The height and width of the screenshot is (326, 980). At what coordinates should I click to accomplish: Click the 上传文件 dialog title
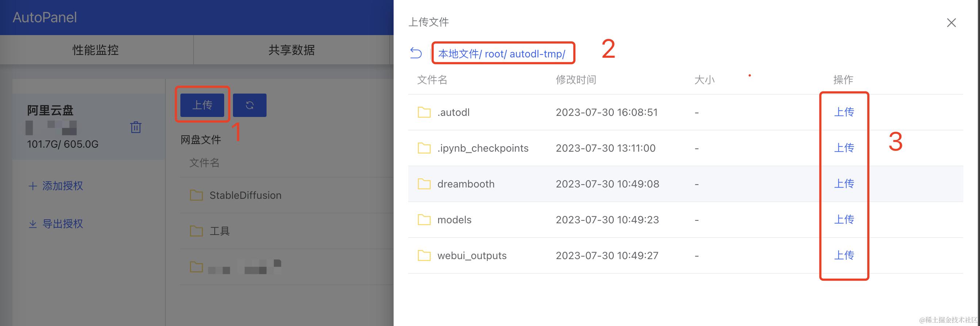[x=429, y=22]
